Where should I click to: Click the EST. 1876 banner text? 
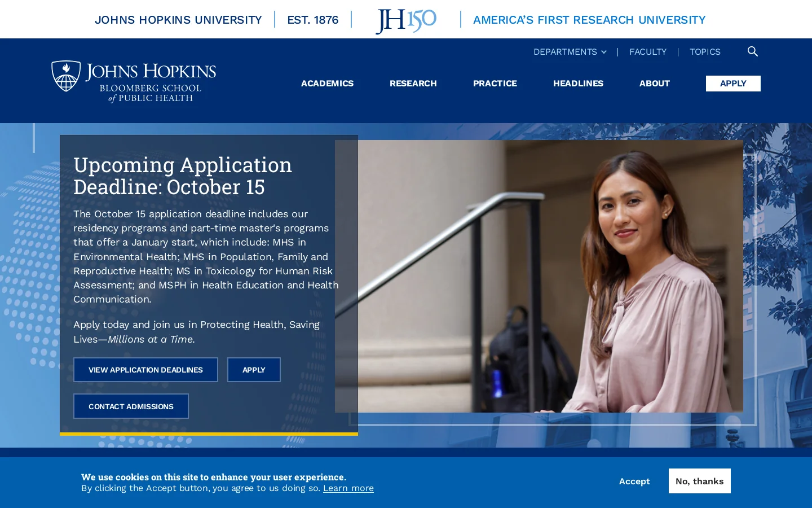pos(312,20)
